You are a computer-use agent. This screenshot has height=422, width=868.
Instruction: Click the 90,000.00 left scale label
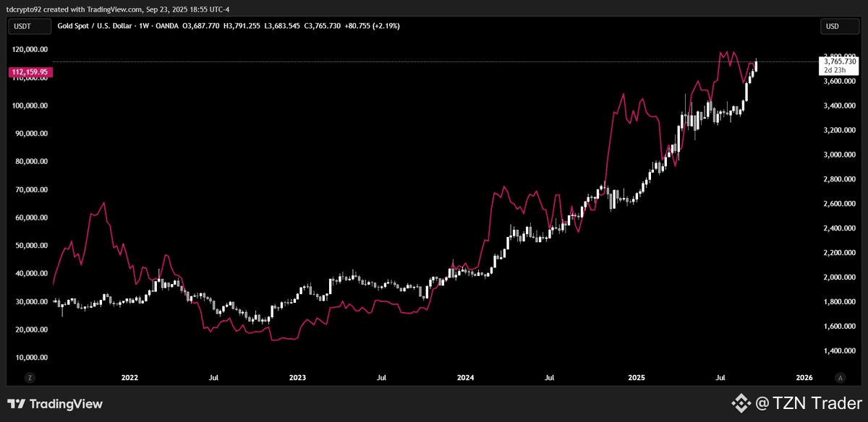(x=32, y=134)
